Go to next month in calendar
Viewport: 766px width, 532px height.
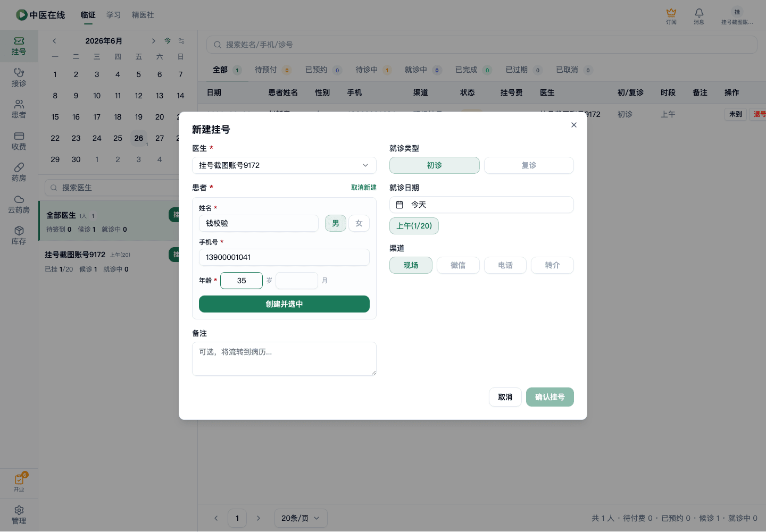[153, 41]
